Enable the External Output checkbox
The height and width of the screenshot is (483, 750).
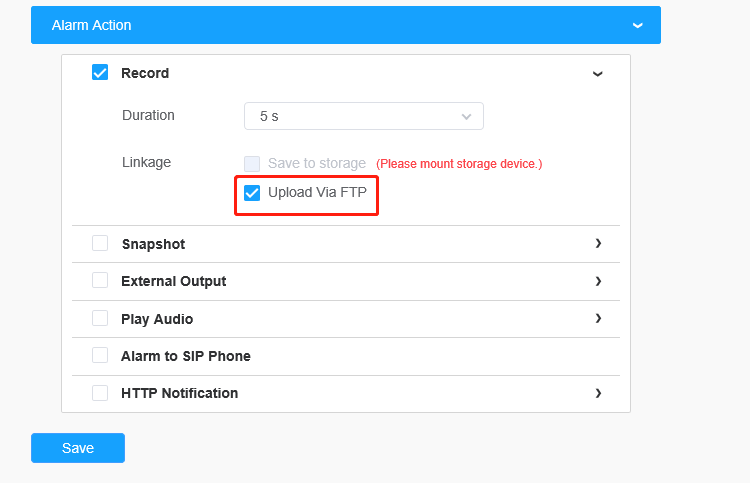click(x=100, y=280)
